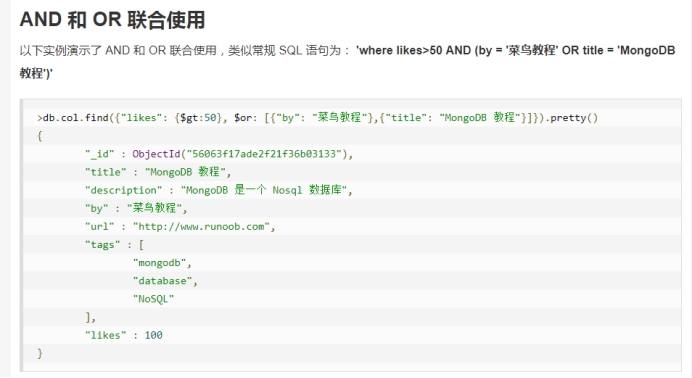Image resolution: width=692 pixels, height=378 pixels.
Task: Click the $or operator in the query
Action: 243,118
